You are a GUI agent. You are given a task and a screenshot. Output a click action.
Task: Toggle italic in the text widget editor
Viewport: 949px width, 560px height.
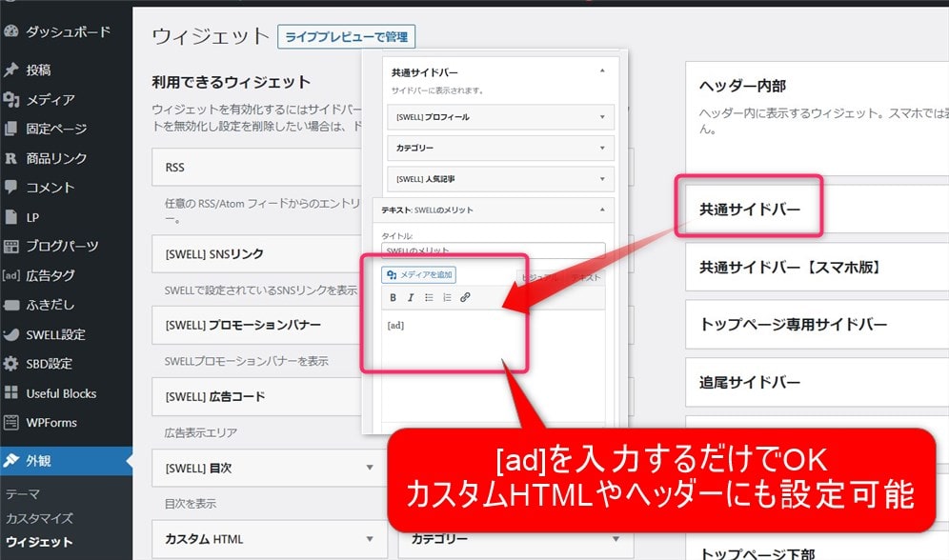coord(411,297)
